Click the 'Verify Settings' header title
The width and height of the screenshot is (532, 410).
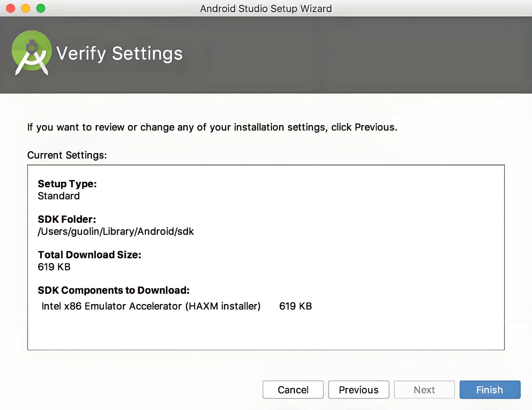[119, 54]
